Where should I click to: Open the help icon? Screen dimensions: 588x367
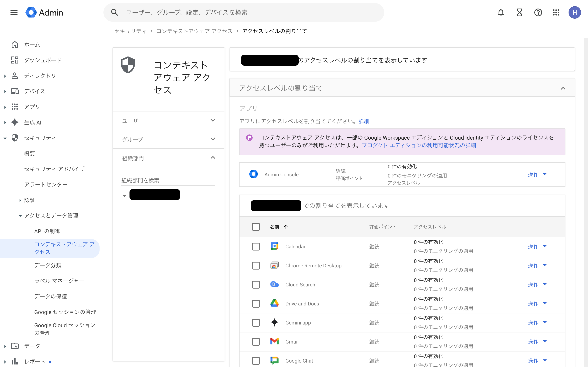538,12
